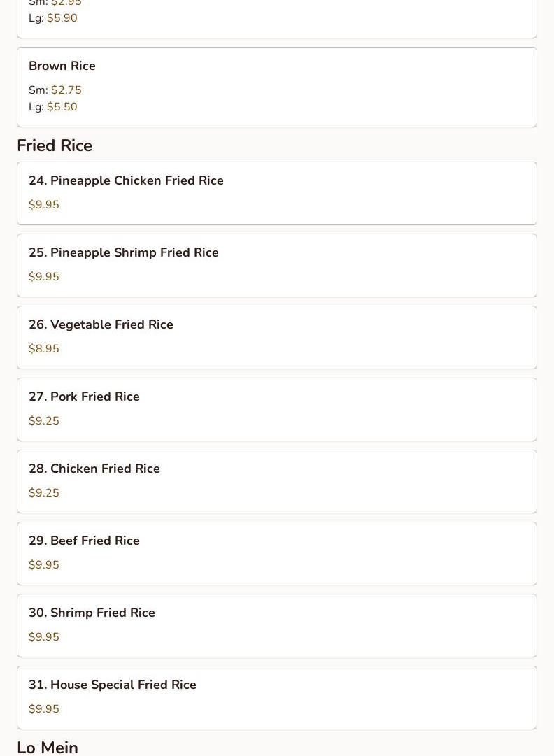Select Vegetable Fried Rice card
Viewport: 554px width, 756px height.
pos(101,324)
